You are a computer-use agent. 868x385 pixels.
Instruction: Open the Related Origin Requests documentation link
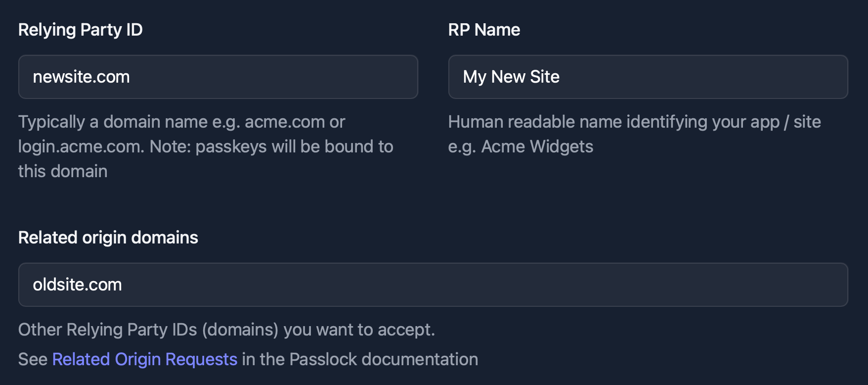click(145, 359)
